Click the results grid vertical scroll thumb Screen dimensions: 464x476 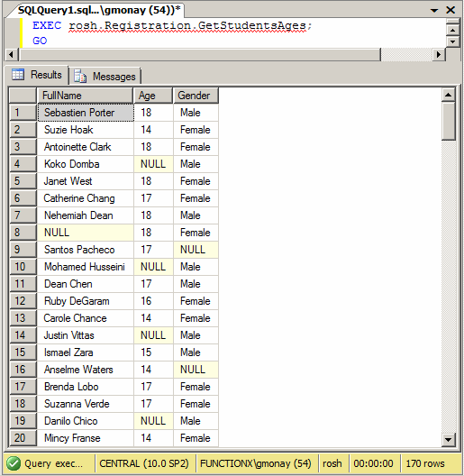click(448, 121)
